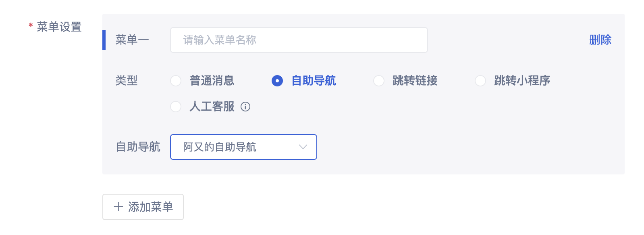Image resolution: width=644 pixels, height=235 pixels.
Task: Focus the 请输入菜单名称 input field
Action: click(x=299, y=40)
